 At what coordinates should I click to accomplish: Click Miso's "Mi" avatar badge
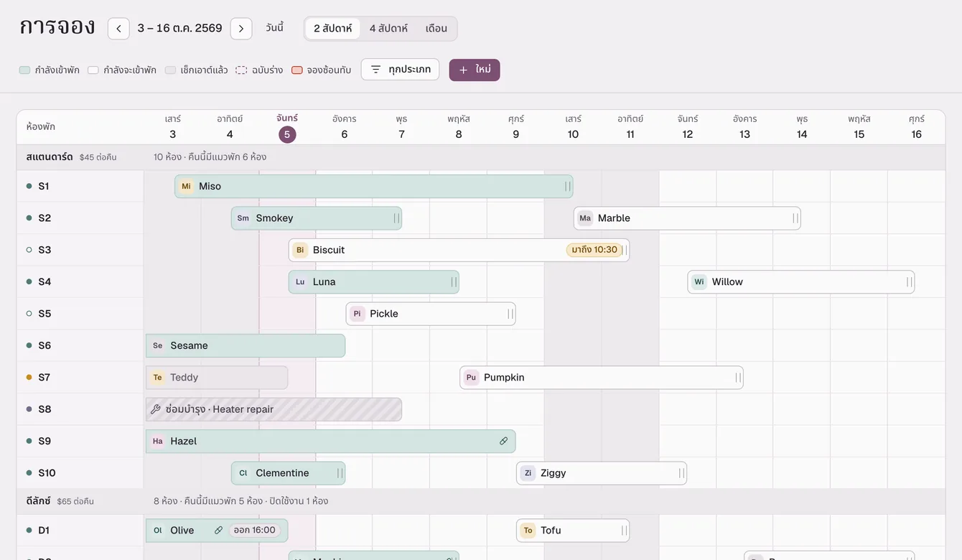(186, 187)
